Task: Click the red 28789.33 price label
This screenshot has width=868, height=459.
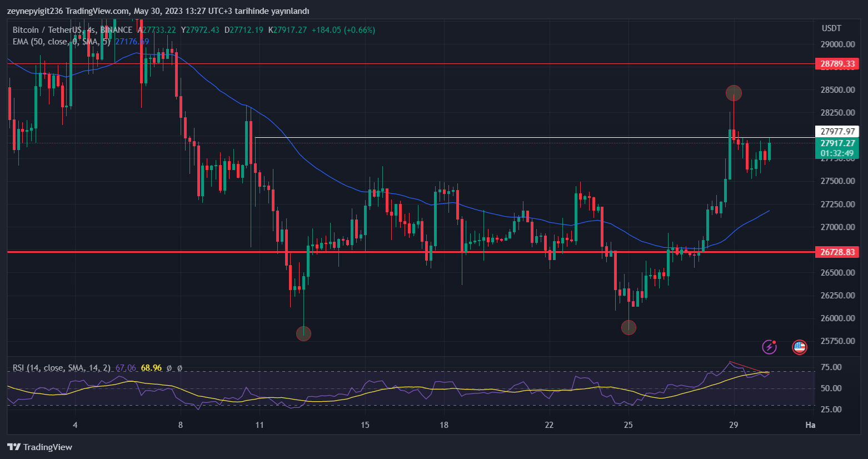Action: pyautogui.click(x=837, y=64)
